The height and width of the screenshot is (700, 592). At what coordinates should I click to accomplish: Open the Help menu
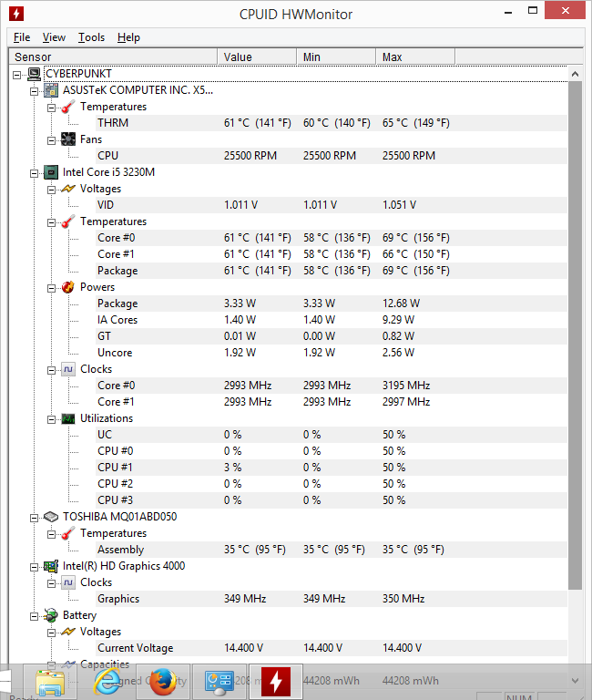128,37
